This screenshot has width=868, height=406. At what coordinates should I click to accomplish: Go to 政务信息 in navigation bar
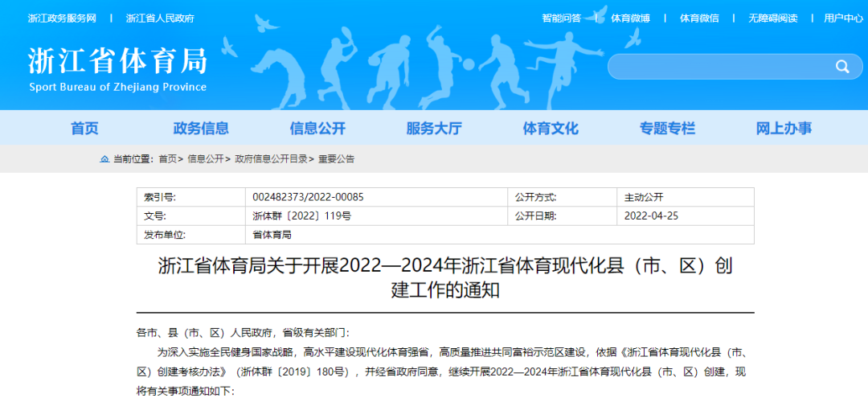(x=201, y=129)
